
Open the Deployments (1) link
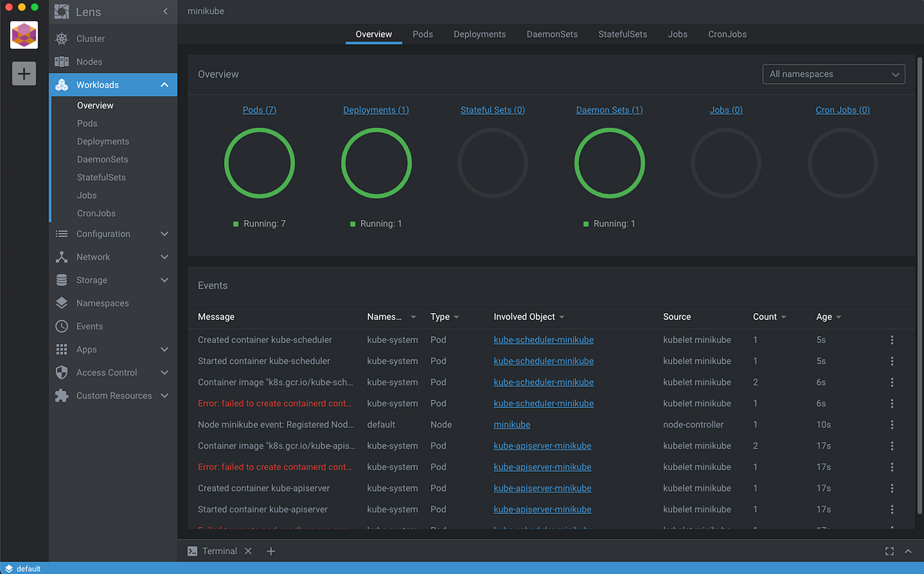pos(376,110)
